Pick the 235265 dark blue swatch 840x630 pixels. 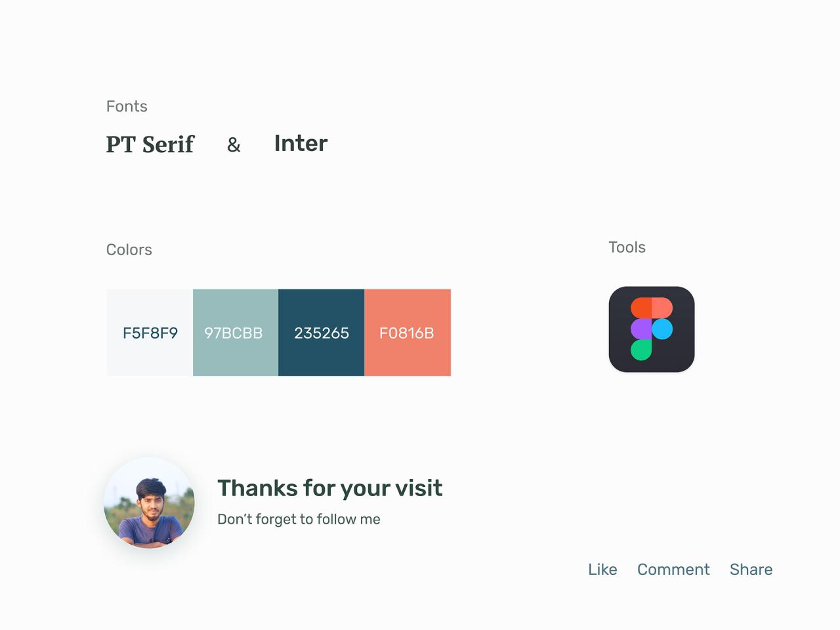pyautogui.click(x=322, y=333)
